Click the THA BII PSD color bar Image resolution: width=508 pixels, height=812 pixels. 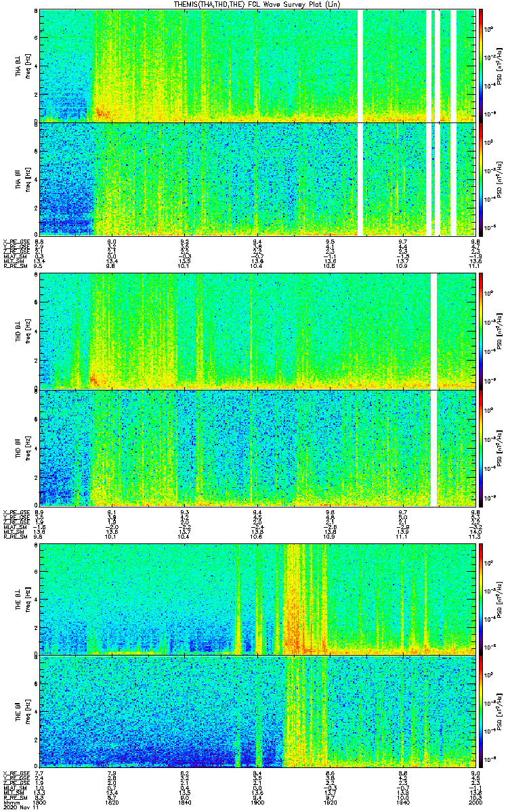(x=481, y=179)
